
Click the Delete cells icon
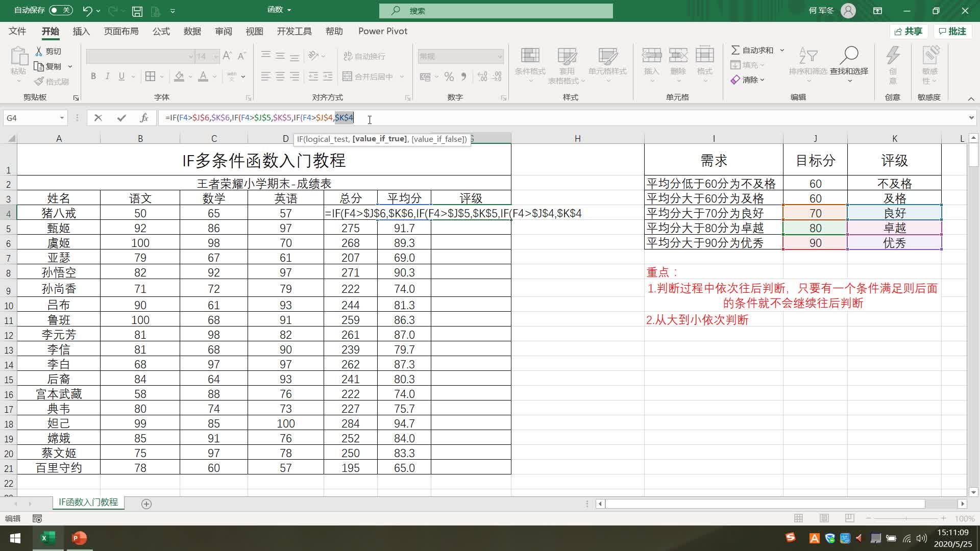678,55
